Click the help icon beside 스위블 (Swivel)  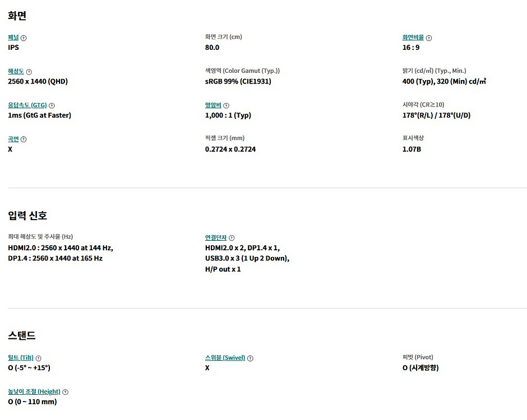[x=250, y=358]
